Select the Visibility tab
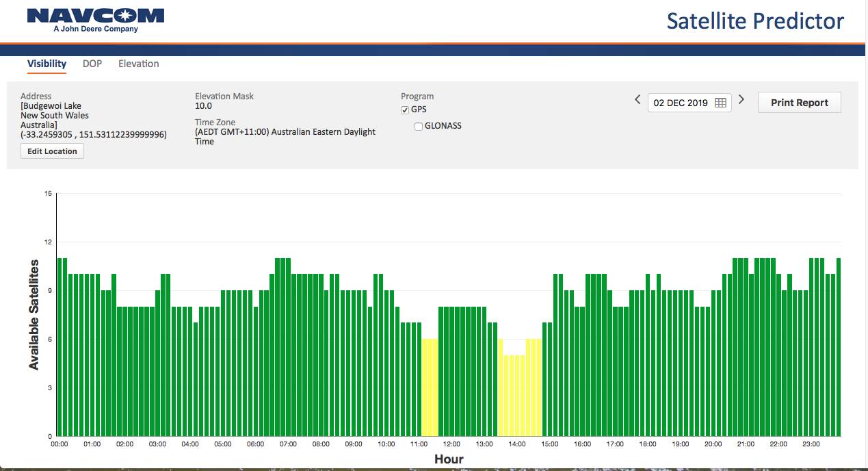Viewport: 868px width, 471px height. [x=47, y=64]
